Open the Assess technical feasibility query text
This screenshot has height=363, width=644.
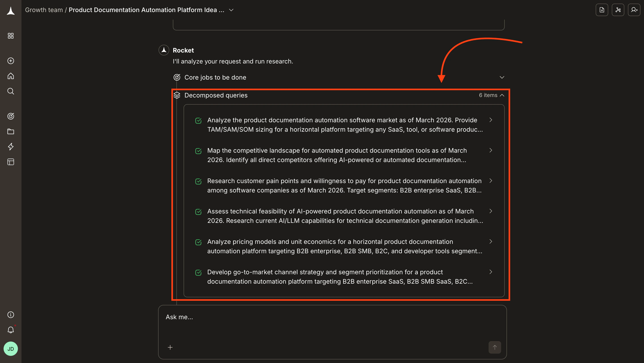click(x=345, y=216)
